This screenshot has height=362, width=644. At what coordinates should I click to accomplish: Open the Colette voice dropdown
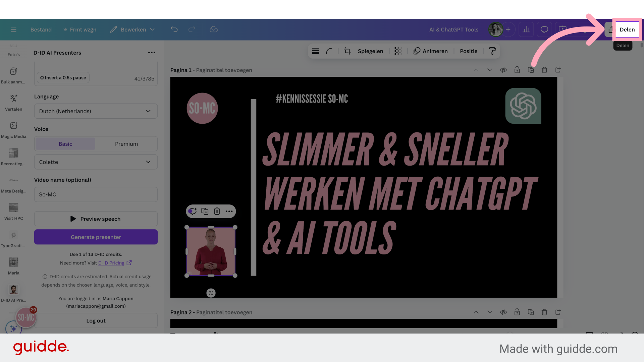96,162
